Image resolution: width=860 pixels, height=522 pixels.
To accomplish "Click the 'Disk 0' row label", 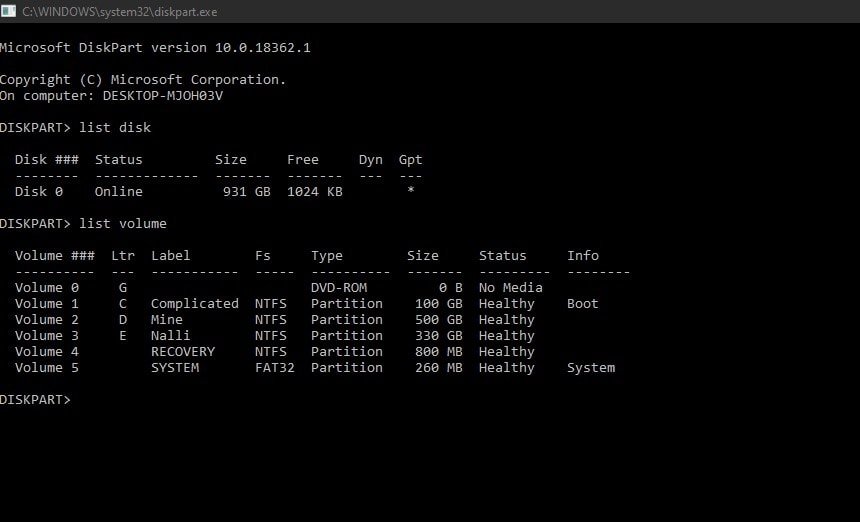I will tap(39, 192).
